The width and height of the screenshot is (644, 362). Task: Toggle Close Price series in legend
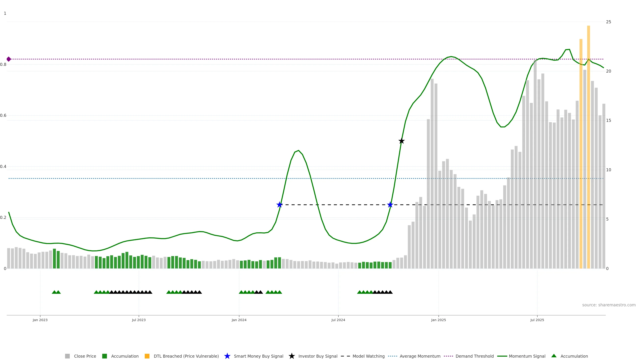85,356
